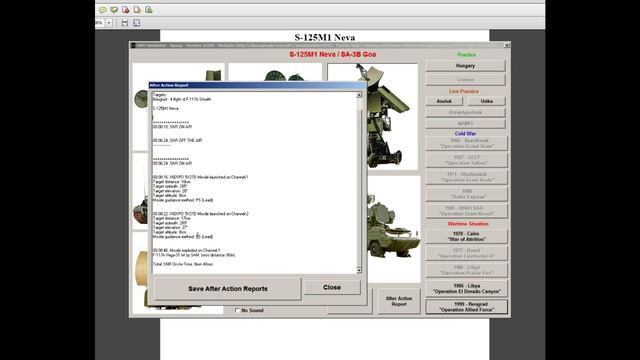Click the fit full page icon
Viewport: 640px width, 360px height.
click(136, 23)
